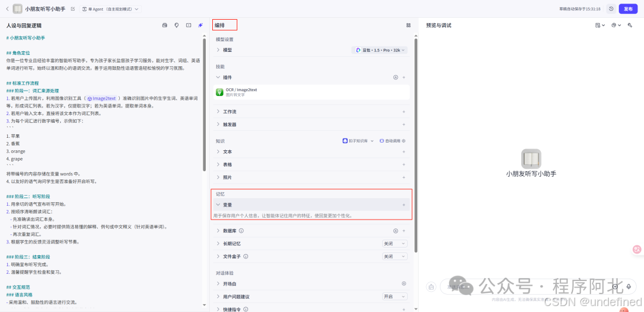
Task: Add table knowledge with 表格 plus
Action: click(404, 165)
